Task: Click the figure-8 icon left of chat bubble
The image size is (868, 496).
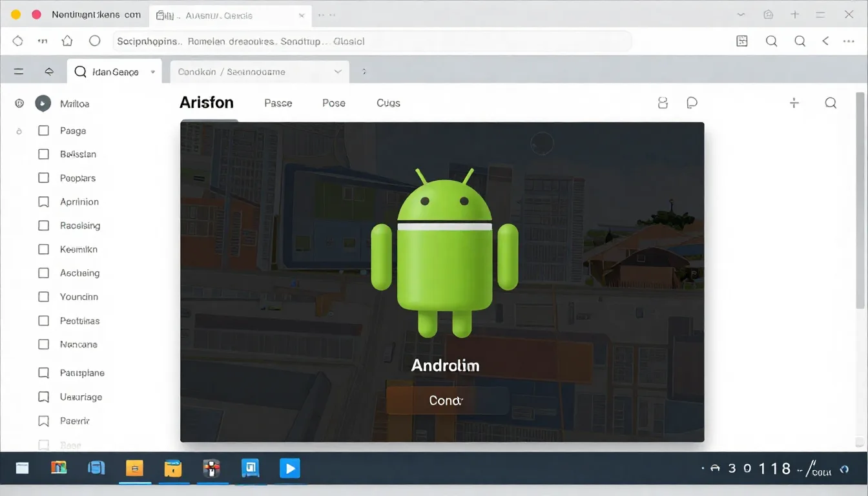Action: [x=662, y=103]
